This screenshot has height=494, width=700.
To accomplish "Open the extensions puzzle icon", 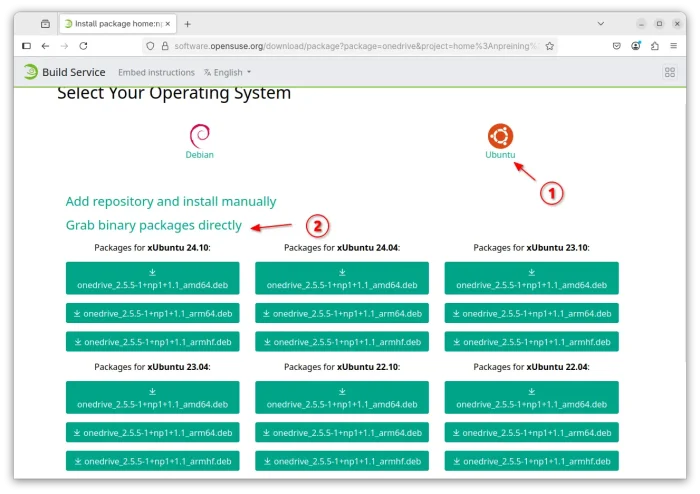I will tap(655, 46).
